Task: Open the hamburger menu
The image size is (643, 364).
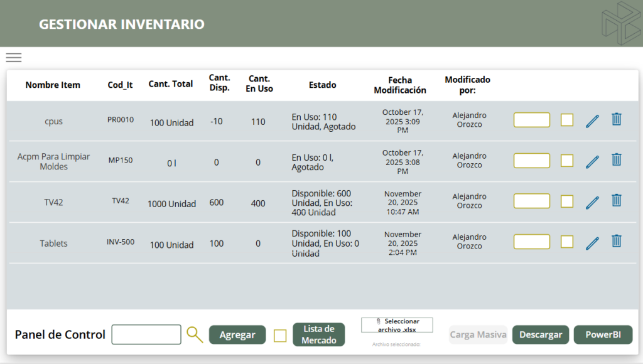Action: click(x=14, y=58)
